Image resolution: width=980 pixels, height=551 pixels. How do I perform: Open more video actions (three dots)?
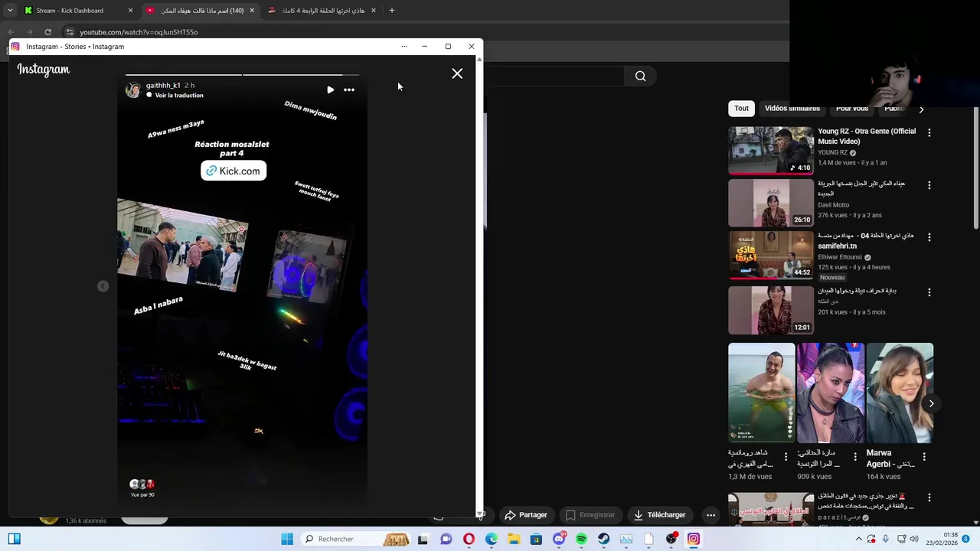[x=710, y=515]
